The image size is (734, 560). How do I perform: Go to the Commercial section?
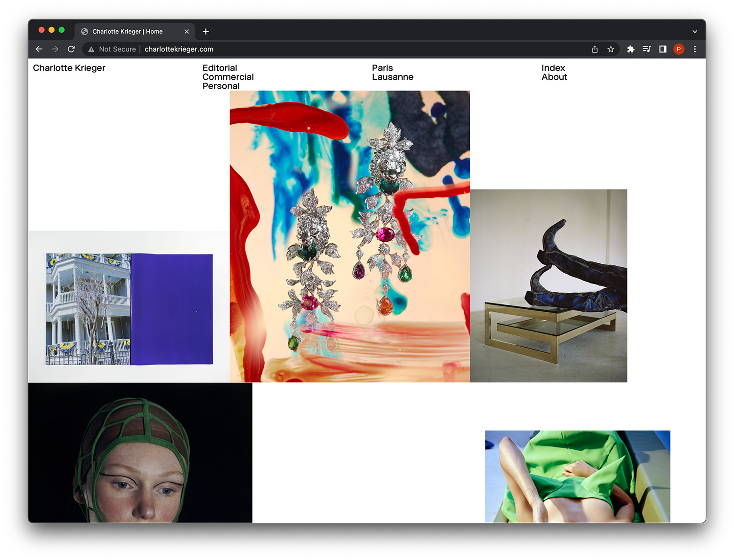pyautogui.click(x=228, y=77)
